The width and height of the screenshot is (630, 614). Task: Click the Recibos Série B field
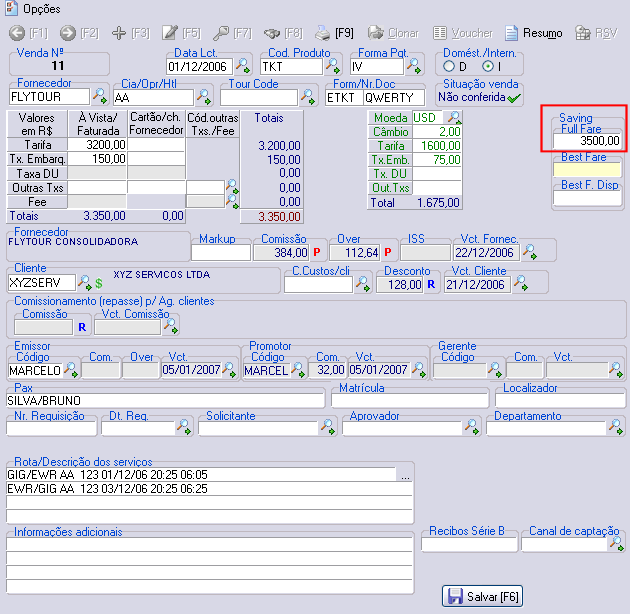click(469, 544)
